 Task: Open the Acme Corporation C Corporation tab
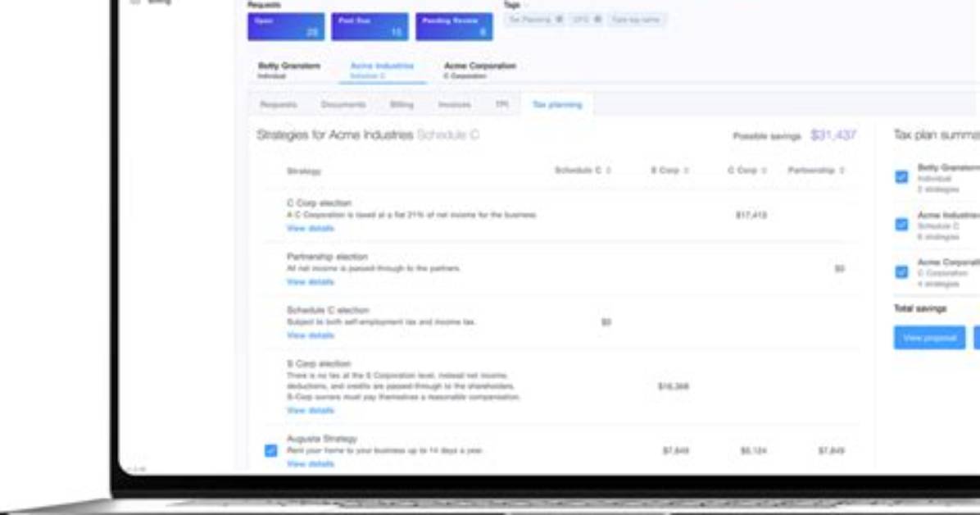tap(479, 70)
